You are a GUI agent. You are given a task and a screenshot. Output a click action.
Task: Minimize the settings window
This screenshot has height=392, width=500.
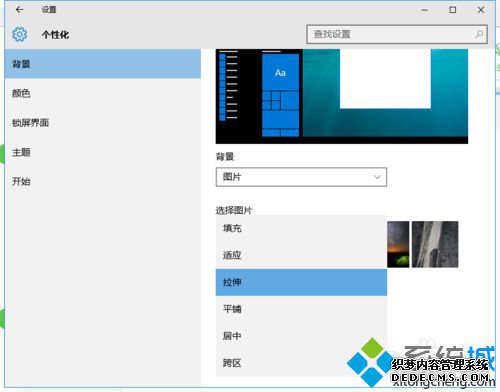tap(424, 10)
